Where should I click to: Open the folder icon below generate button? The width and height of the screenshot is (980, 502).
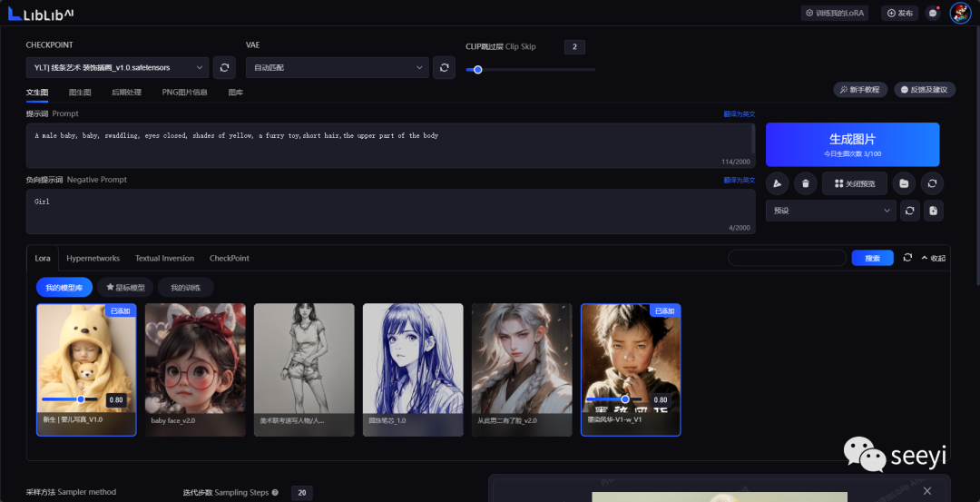[904, 183]
